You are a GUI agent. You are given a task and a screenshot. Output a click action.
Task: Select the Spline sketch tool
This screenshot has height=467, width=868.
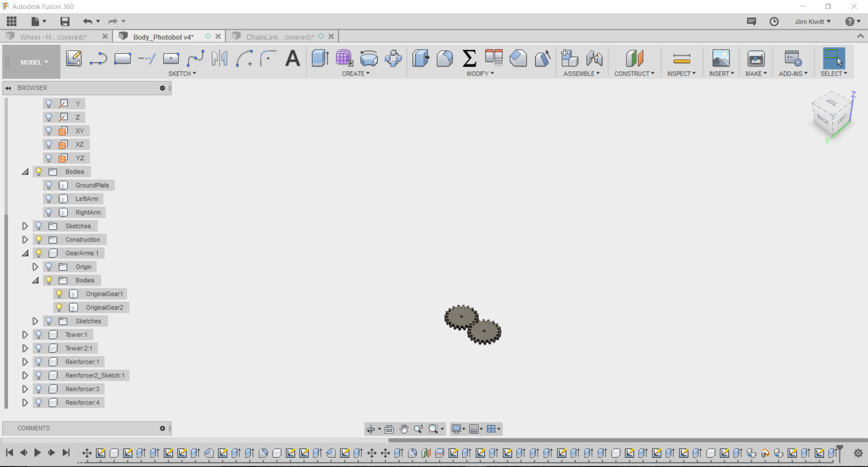(x=195, y=58)
